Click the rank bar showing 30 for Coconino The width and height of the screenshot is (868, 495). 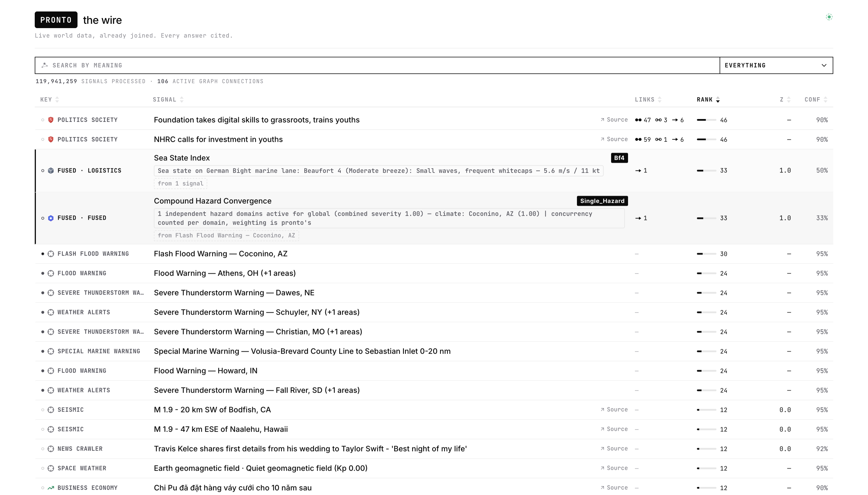706,254
